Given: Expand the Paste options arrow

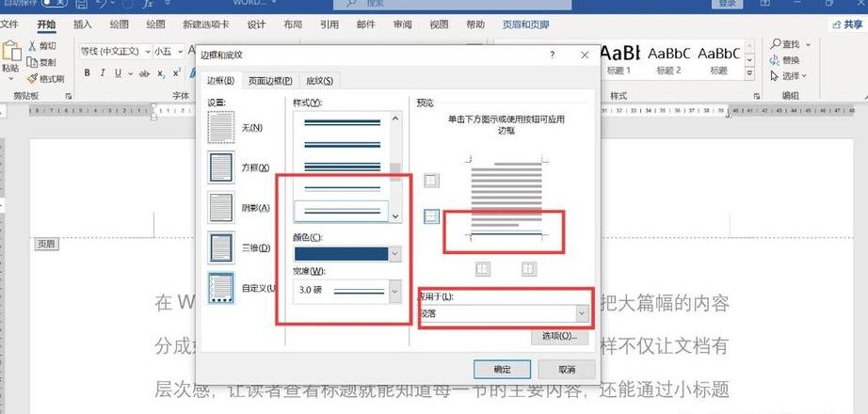Looking at the screenshot, I should click(x=10, y=79).
